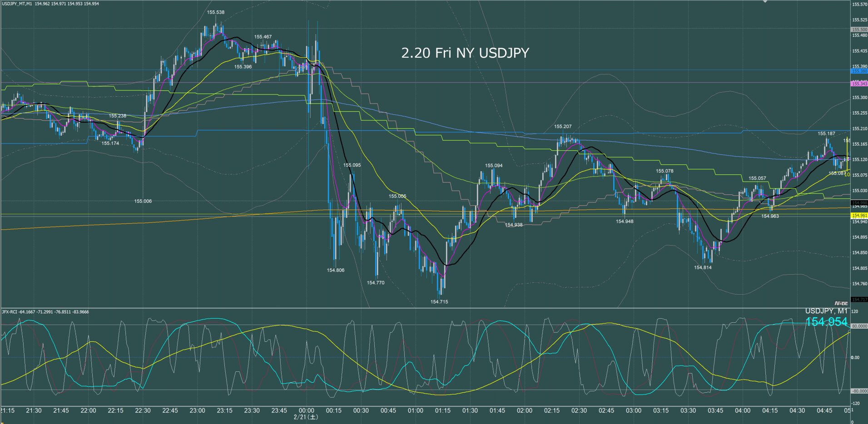This screenshot has height=424, width=868.
Task: Select the 155.538 swing high label
Action: click(215, 12)
